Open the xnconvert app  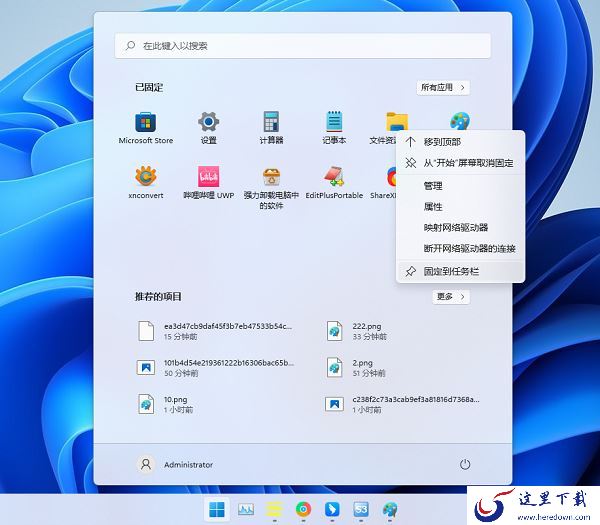(x=146, y=183)
